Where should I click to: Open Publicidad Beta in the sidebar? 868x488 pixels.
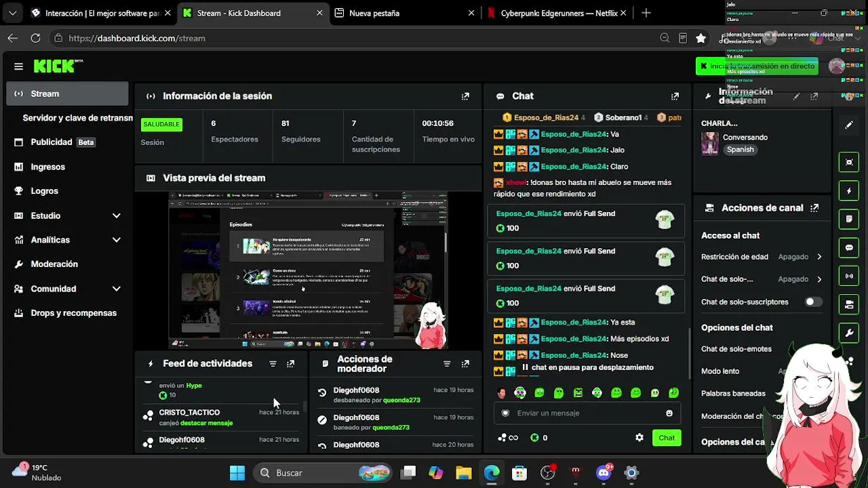[x=67, y=142]
